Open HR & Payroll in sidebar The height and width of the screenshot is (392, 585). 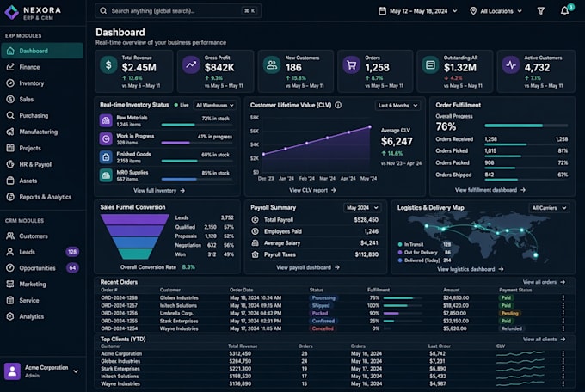42,164
